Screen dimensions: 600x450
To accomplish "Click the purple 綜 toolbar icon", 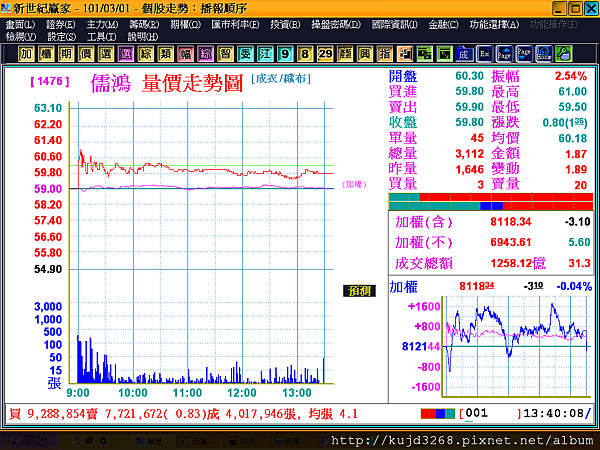I will pyautogui.click(x=205, y=54).
